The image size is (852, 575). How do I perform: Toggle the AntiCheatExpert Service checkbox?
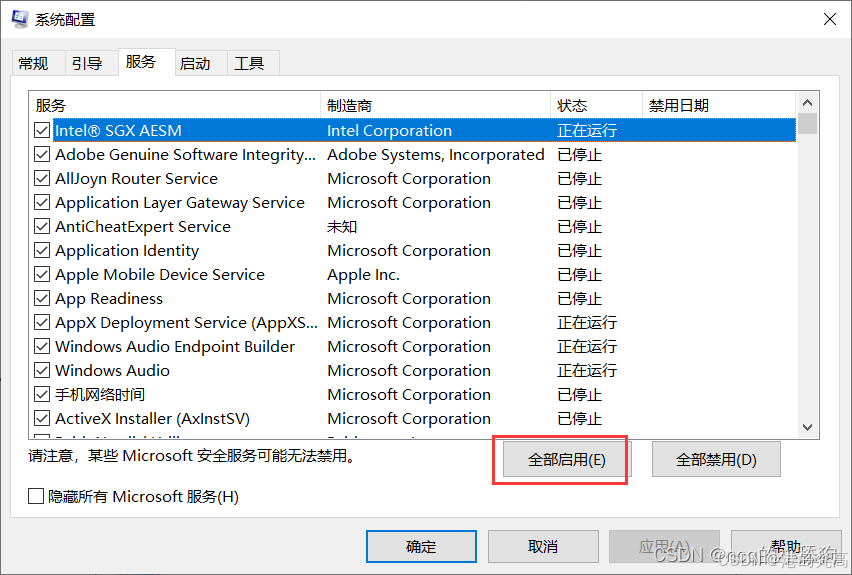pyautogui.click(x=42, y=226)
